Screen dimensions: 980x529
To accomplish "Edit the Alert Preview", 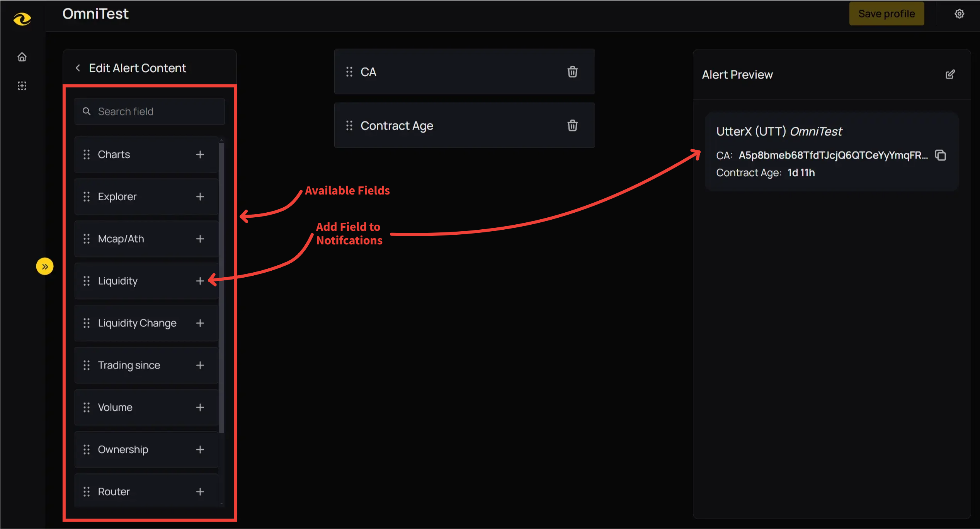I will click(950, 74).
